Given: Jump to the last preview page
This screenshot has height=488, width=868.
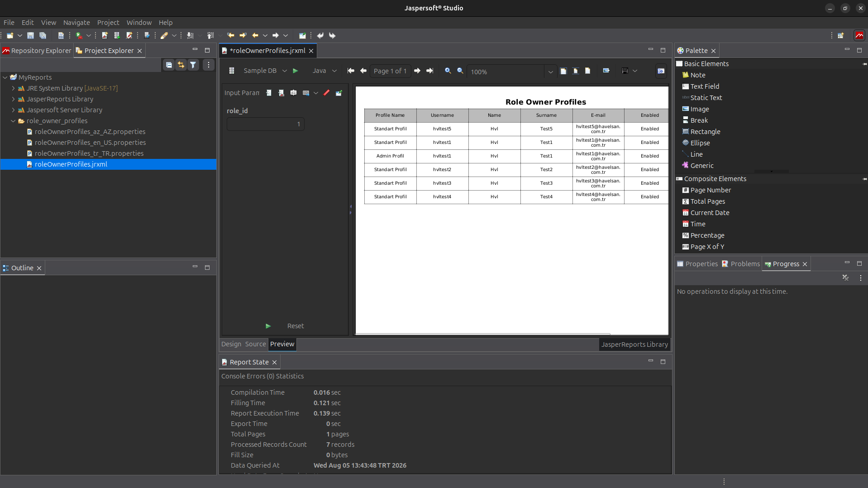Looking at the screenshot, I should pyautogui.click(x=430, y=71).
